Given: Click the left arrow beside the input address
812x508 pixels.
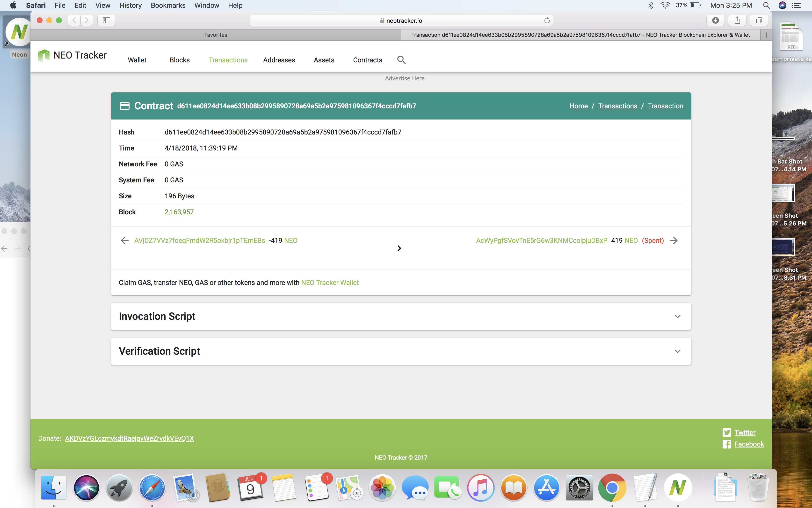Looking at the screenshot, I should point(124,240).
